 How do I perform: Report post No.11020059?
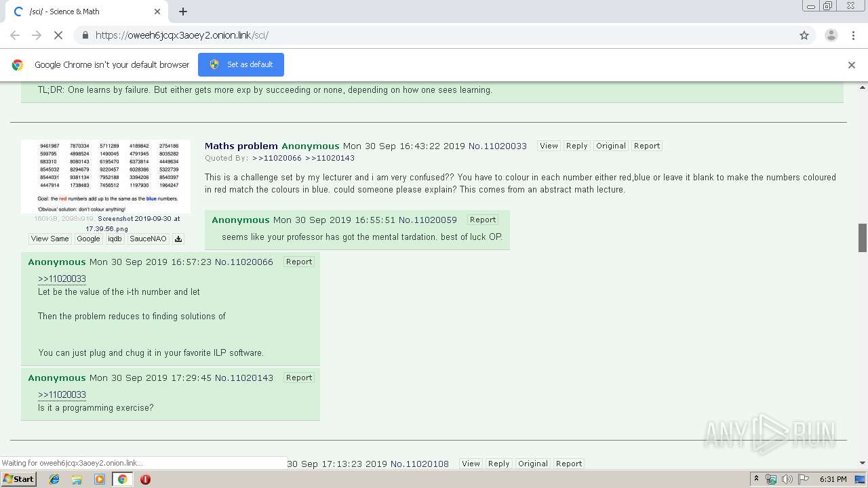483,220
